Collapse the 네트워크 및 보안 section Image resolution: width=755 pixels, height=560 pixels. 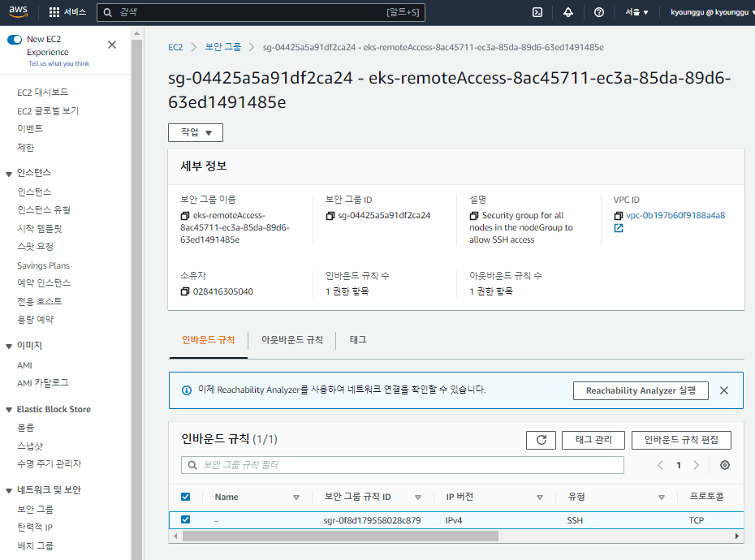(x=9, y=491)
